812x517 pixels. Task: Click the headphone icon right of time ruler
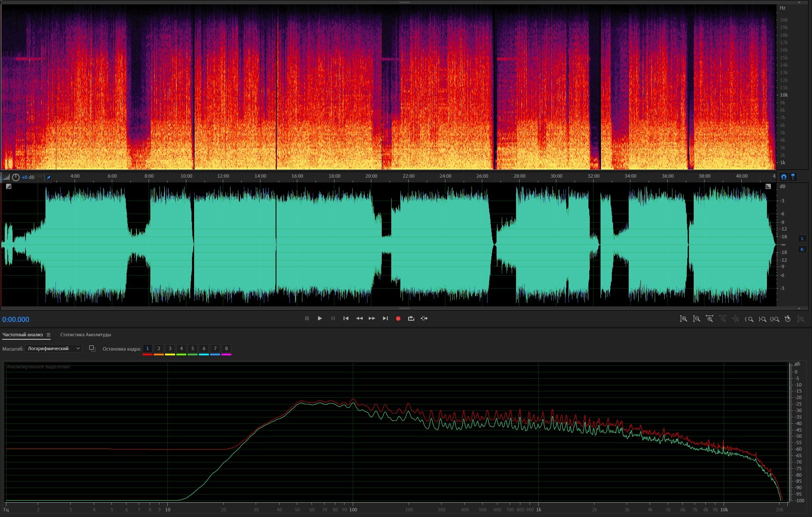coord(783,177)
